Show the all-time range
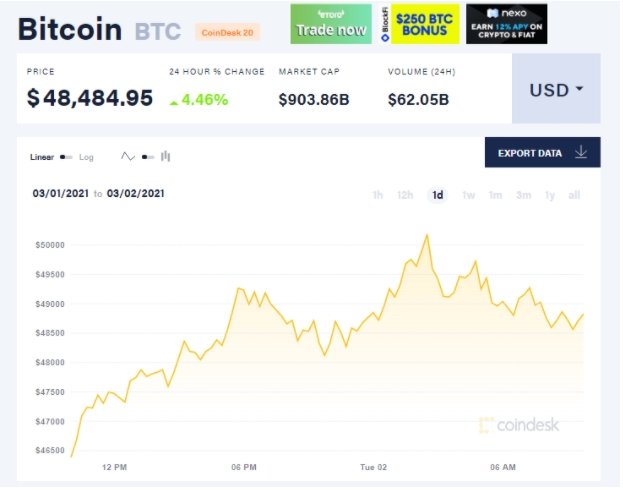 pyautogui.click(x=574, y=195)
